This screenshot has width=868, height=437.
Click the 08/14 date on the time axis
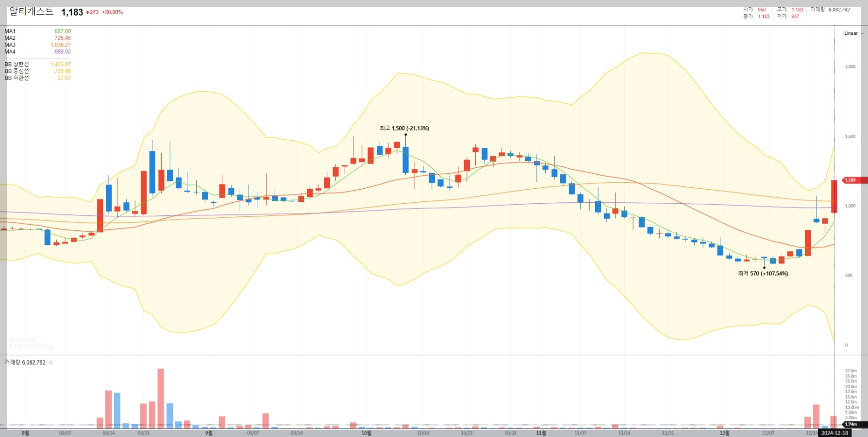coord(109,433)
